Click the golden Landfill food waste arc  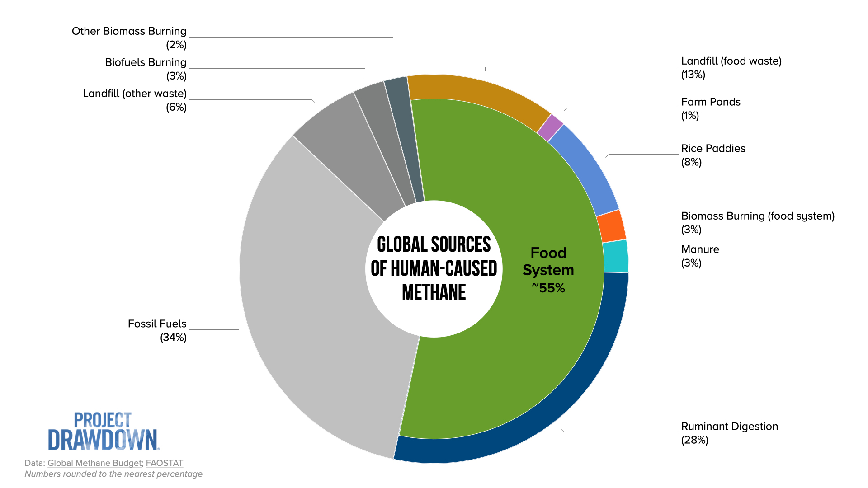pos(479,92)
